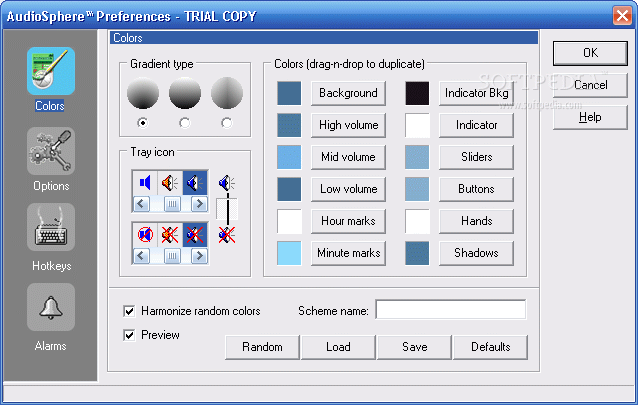Open the Colors preferences page icon
Image resolution: width=638 pixels, height=405 pixels.
point(51,71)
